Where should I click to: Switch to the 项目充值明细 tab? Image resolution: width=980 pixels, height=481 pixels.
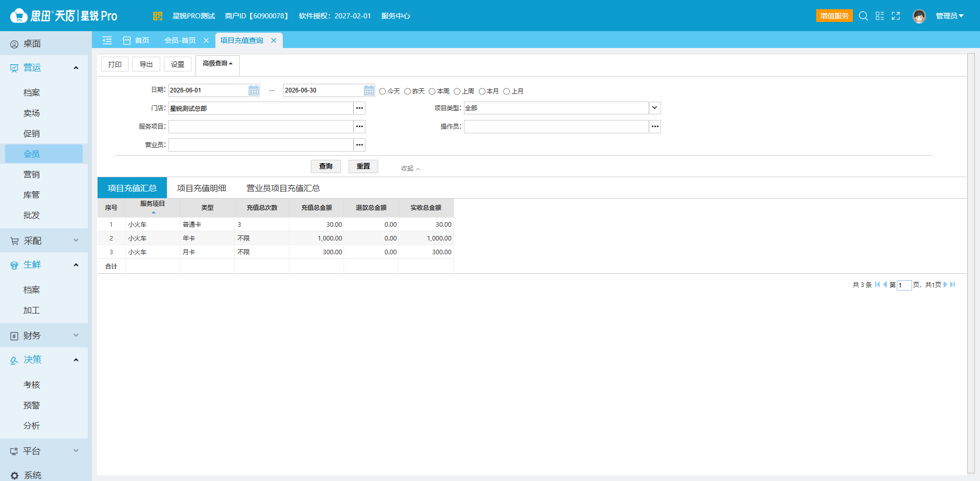pyautogui.click(x=202, y=188)
